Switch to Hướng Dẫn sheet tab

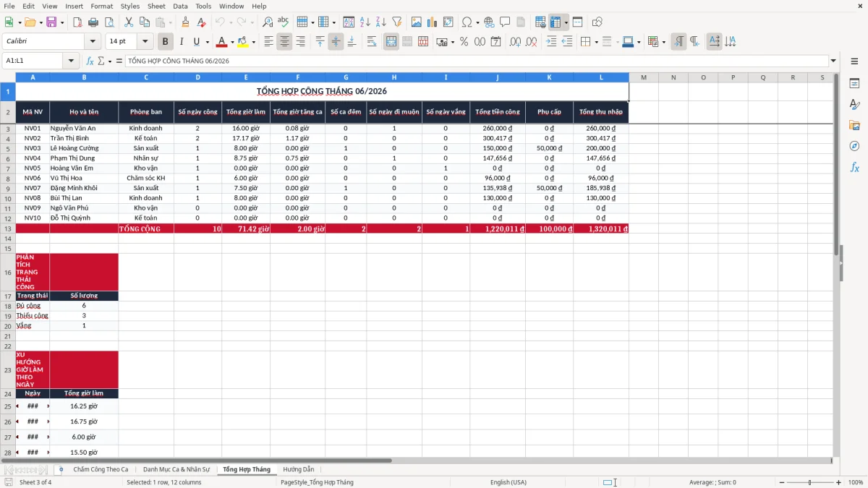coord(298,469)
